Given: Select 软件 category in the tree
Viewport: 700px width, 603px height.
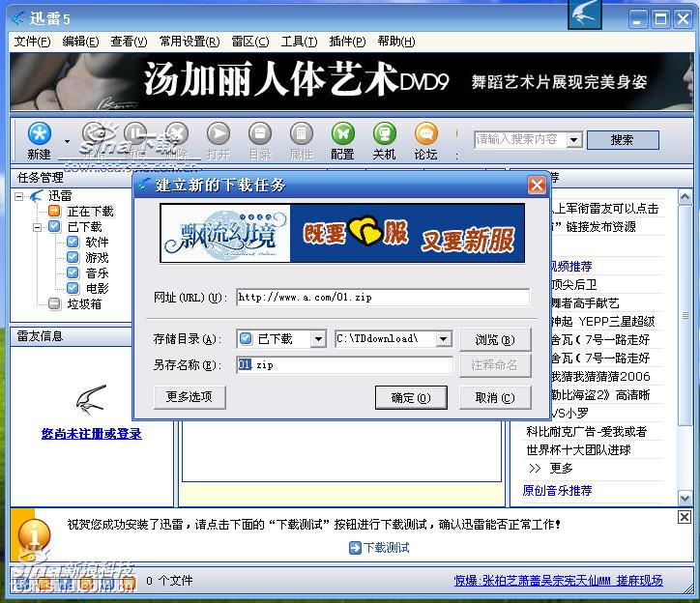Looking at the screenshot, I should pos(97,243).
